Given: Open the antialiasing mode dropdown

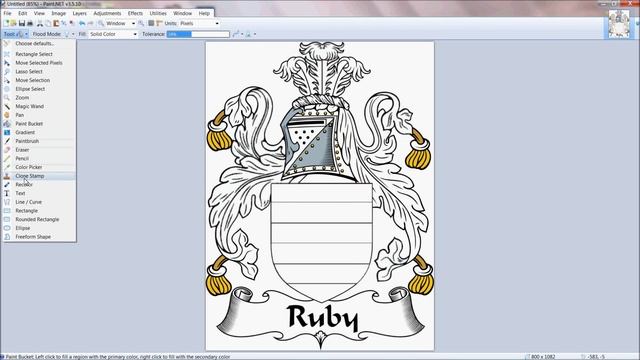Looking at the screenshot, I should (x=238, y=34).
